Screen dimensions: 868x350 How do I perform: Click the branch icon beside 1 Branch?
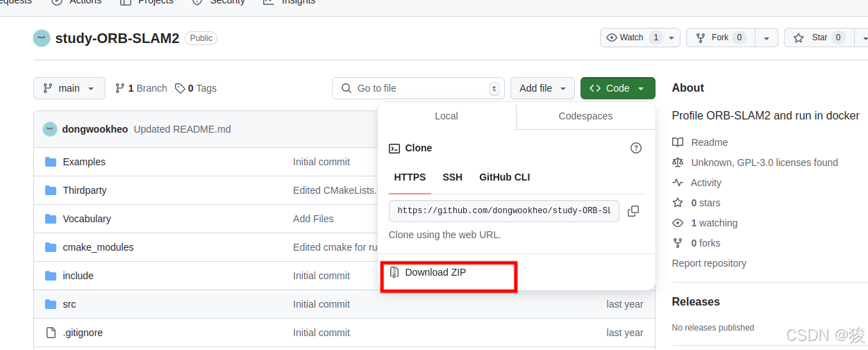tap(120, 88)
